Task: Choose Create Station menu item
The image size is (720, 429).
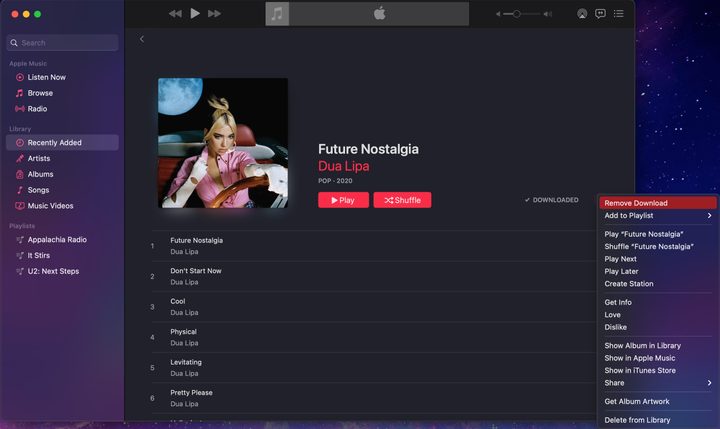Action: tap(658, 284)
